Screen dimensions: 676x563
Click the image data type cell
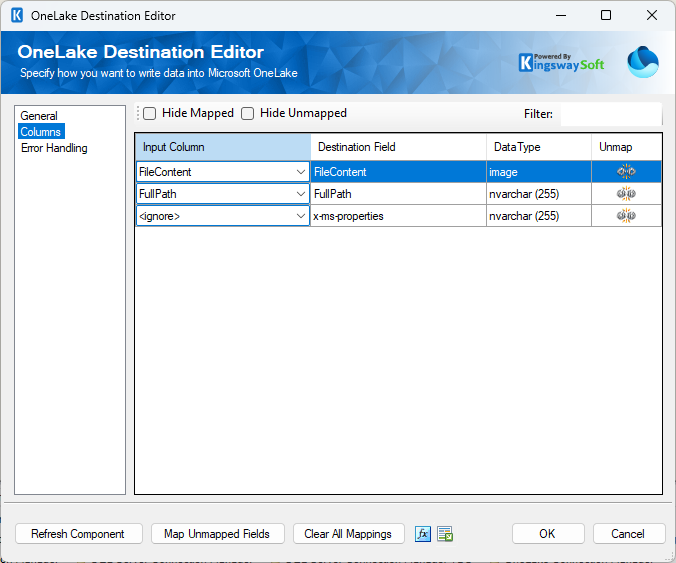[x=538, y=172]
